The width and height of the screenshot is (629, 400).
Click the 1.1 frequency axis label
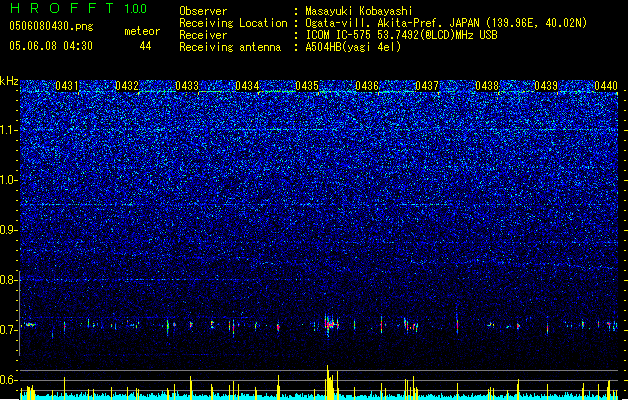pyautogui.click(x=8, y=130)
